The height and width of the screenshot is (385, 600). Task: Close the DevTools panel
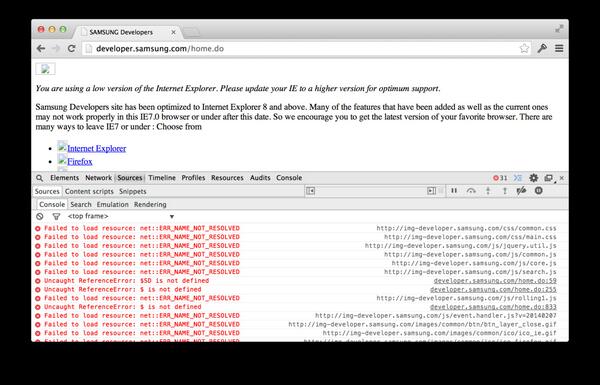tap(562, 178)
